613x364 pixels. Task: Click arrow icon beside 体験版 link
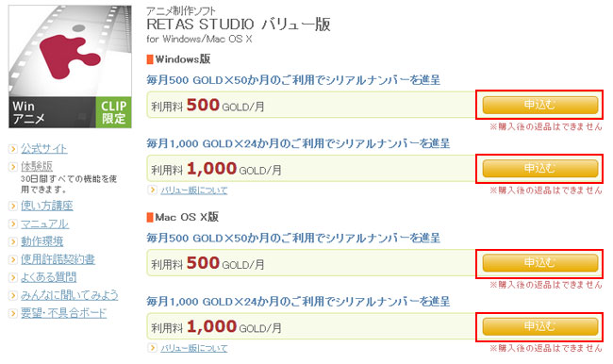click(13, 167)
